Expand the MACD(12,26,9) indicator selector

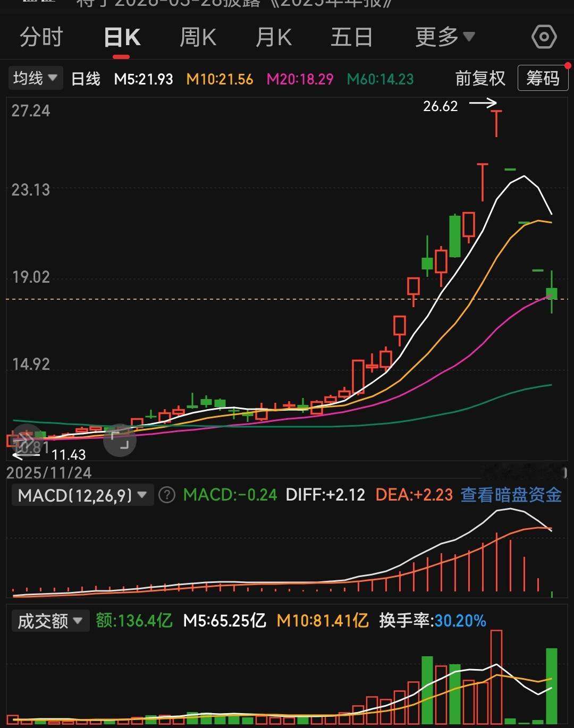[82, 495]
